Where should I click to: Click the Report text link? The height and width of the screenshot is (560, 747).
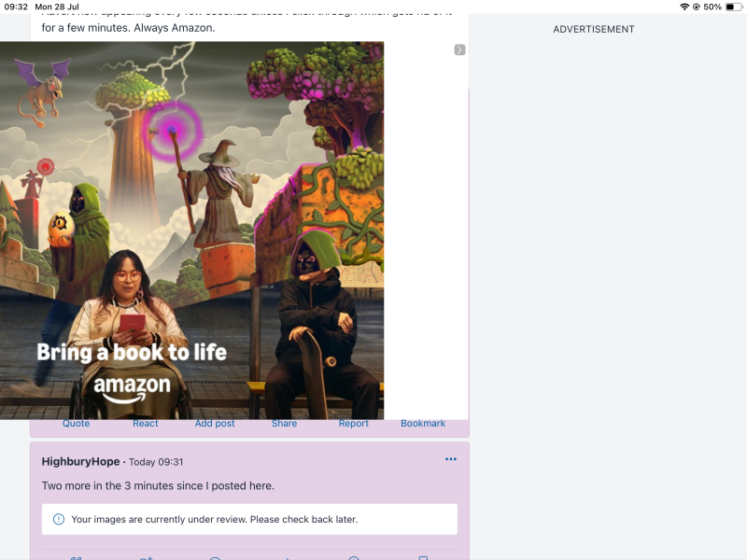353,423
